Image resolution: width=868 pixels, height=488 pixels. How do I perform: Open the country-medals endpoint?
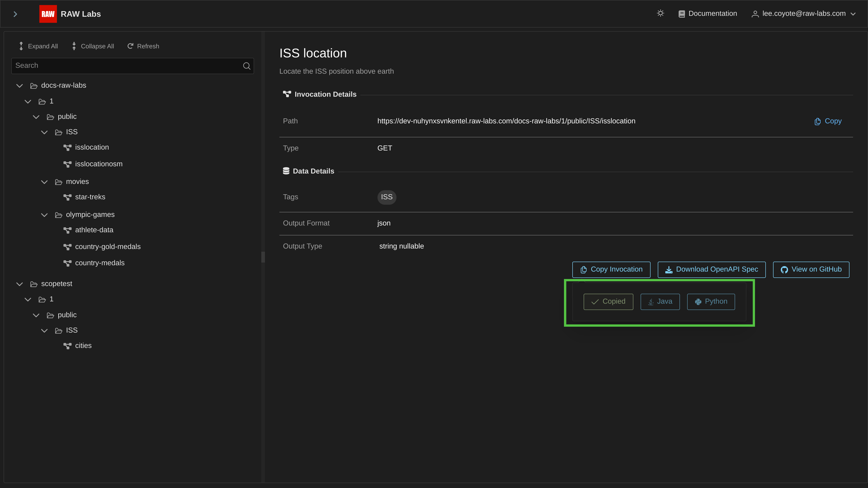coord(100,263)
